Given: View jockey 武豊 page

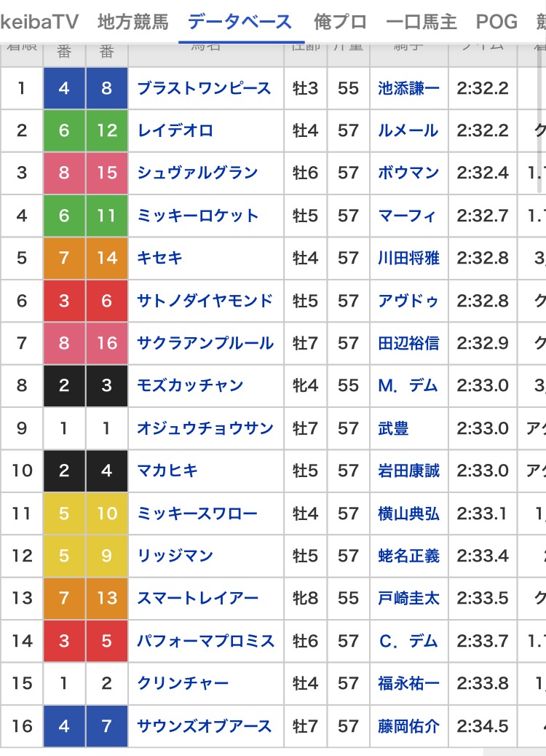Looking at the screenshot, I should 393,428.
